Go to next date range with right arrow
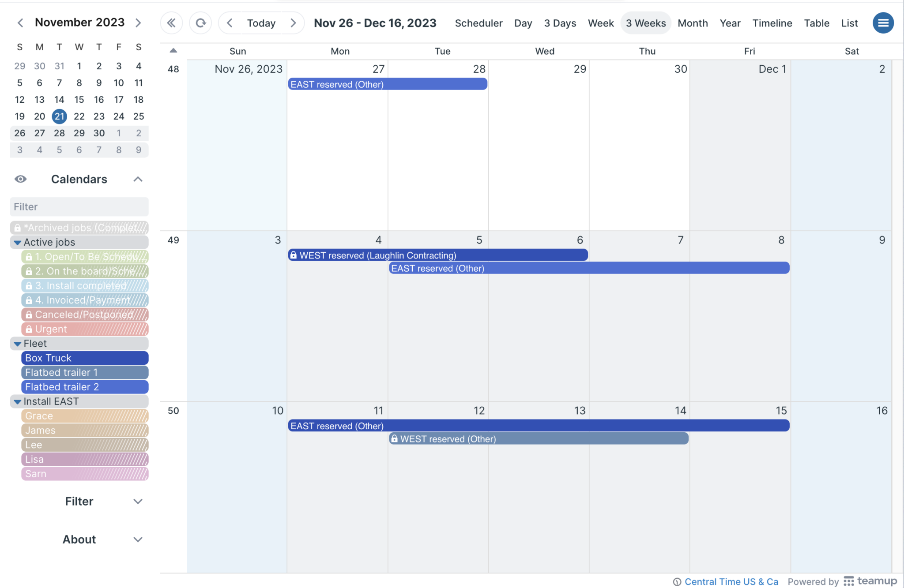 293,23
